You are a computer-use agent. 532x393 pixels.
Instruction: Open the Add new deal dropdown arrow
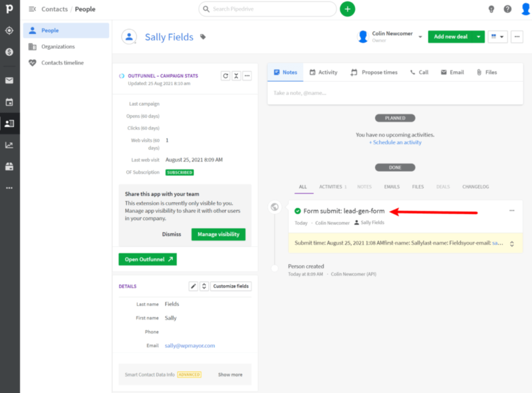478,37
